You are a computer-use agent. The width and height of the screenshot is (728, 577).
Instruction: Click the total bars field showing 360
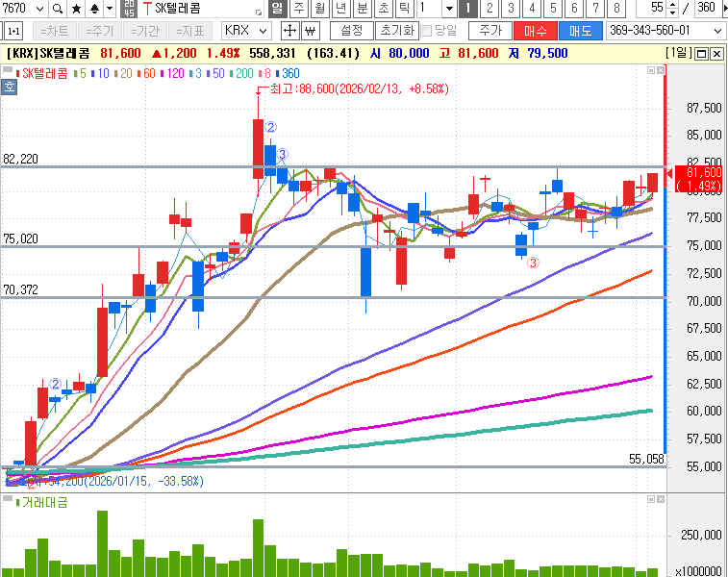tap(709, 8)
